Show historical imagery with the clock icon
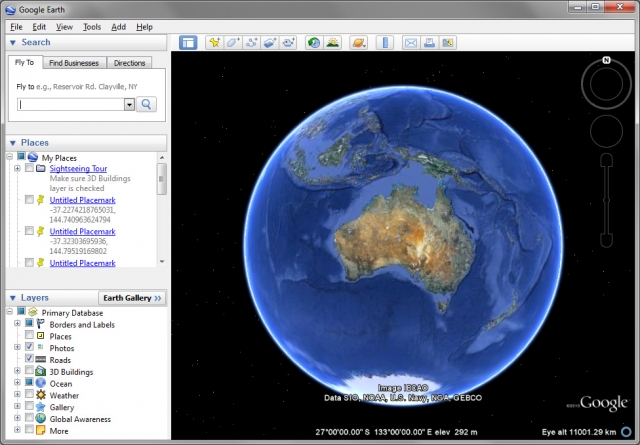Screen dimensions: 640x445 coord(314,42)
